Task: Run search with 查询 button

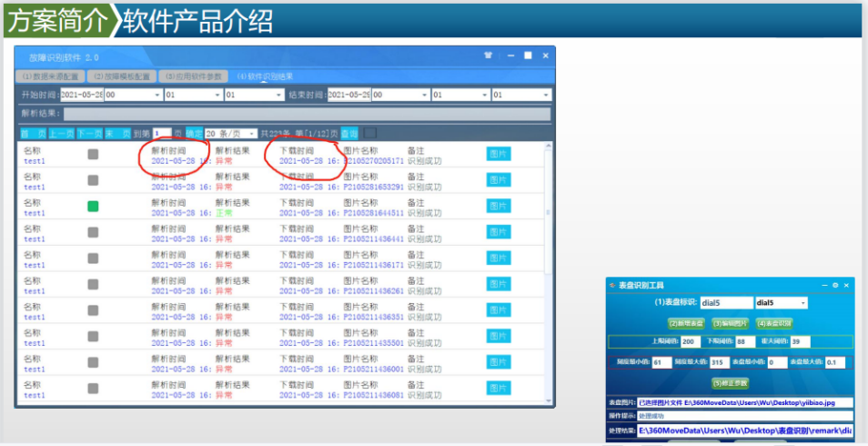Action: pyautogui.click(x=349, y=134)
